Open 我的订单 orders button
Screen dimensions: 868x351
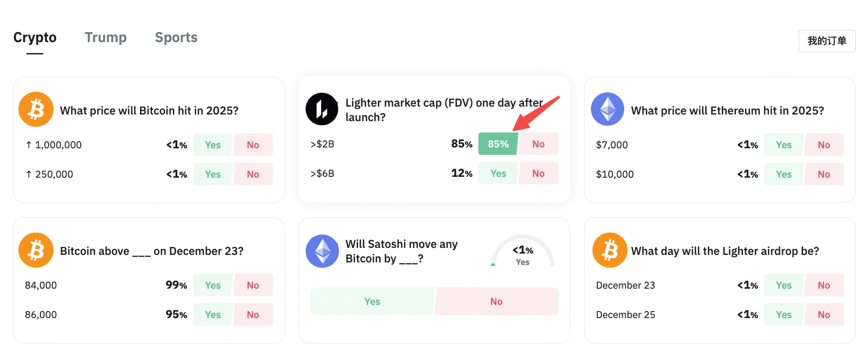point(827,41)
